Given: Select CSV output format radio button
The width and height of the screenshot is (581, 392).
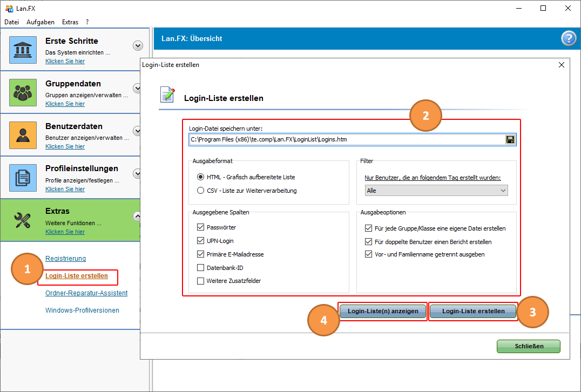Looking at the screenshot, I should (201, 191).
